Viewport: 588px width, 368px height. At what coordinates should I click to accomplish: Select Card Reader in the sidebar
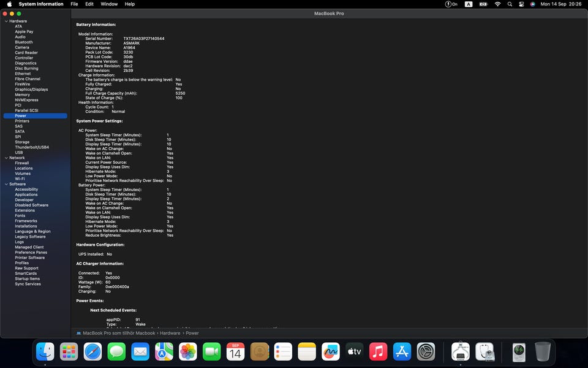click(26, 53)
